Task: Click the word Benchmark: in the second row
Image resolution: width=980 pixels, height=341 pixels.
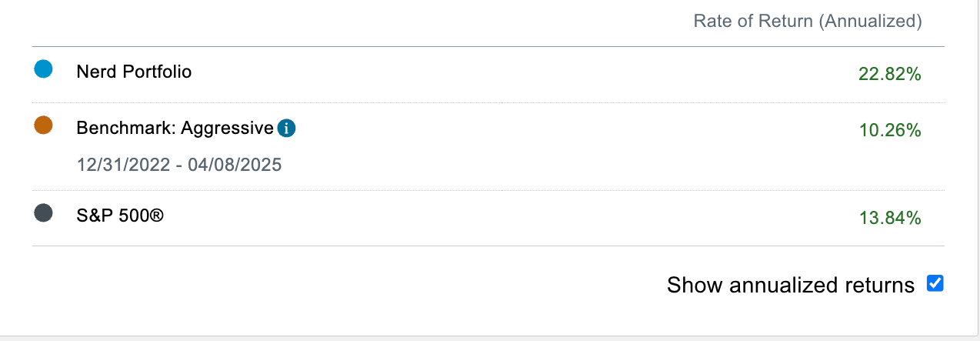Action: [126, 128]
